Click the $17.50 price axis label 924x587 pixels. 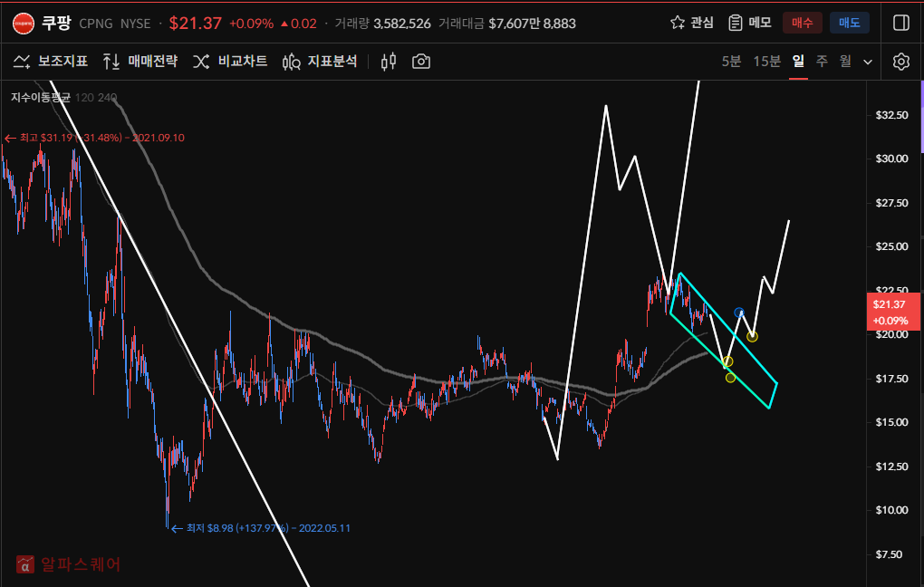tap(891, 379)
